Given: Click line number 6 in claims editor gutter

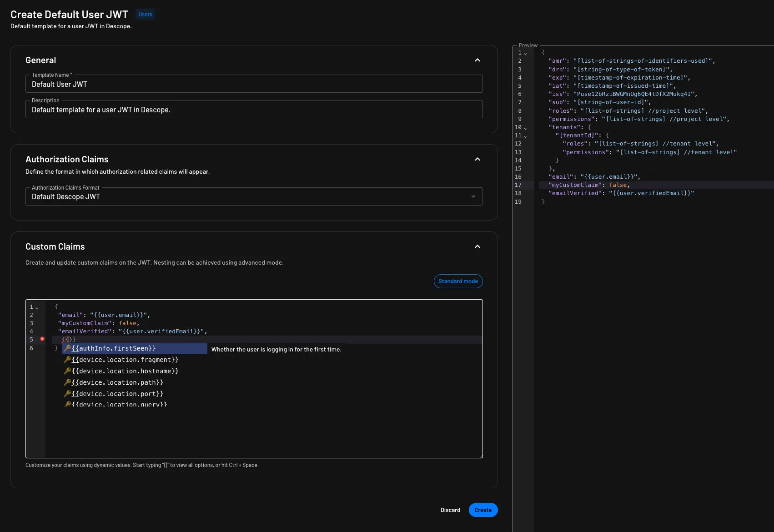Looking at the screenshot, I should (x=31, y=348).
